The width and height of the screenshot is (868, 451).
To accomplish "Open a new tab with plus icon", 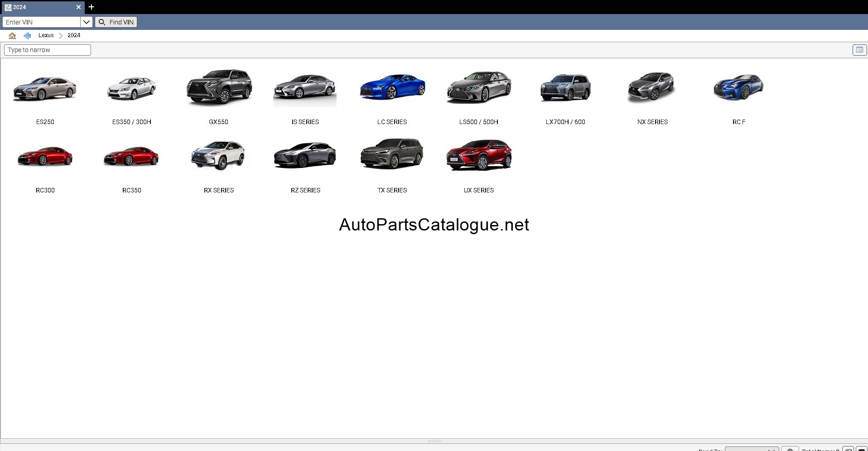I will [92, 7].
